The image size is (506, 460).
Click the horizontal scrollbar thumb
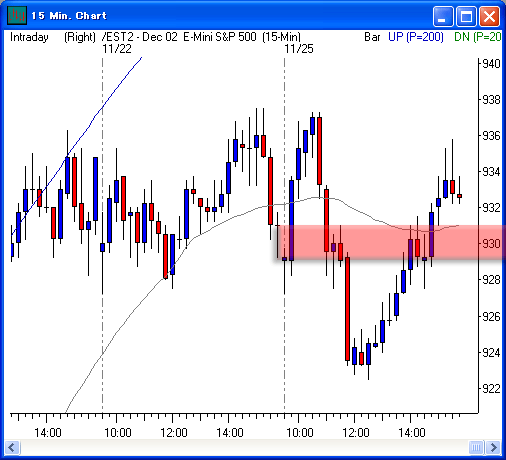pos(476,447)
